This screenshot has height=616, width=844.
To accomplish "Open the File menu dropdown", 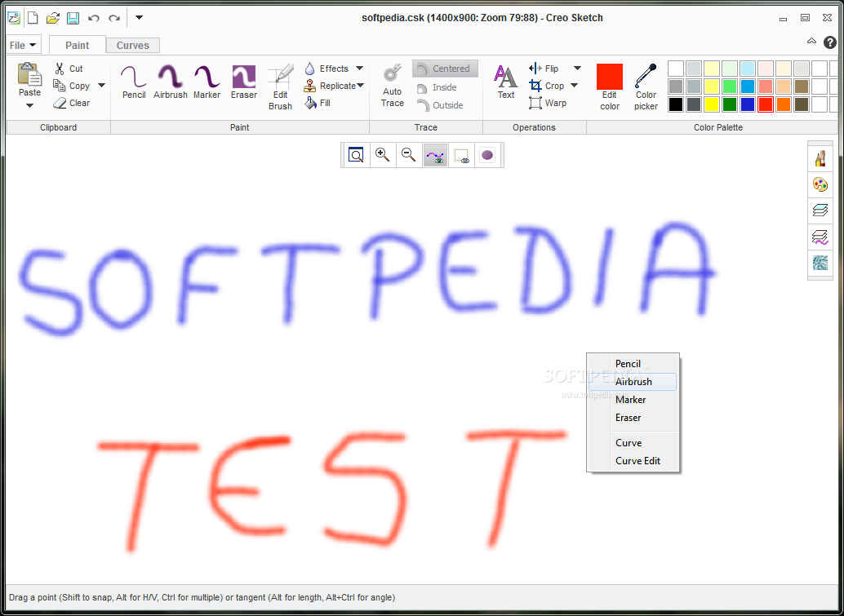I will point(23,45).
